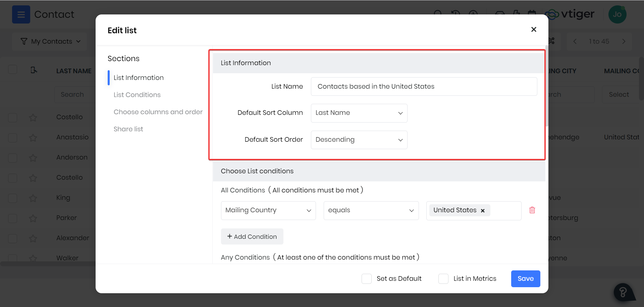Enable the List in Metrics checkbox
The height and width of the screenshot is (307, 644).
(443, 278)
